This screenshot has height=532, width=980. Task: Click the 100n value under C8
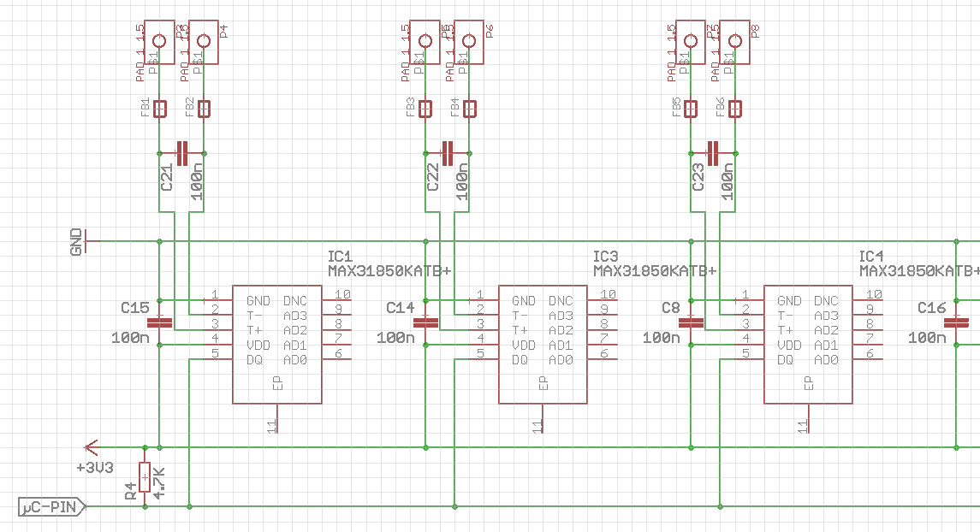point(662,338)
